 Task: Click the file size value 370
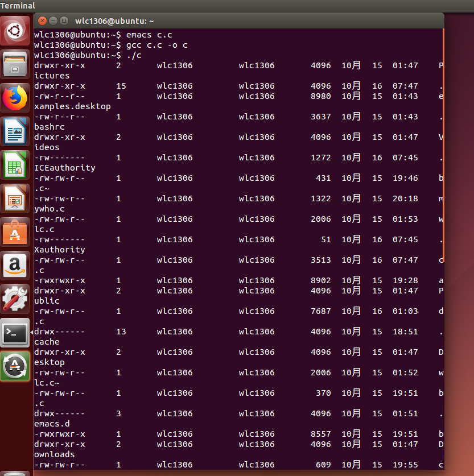click(323, 393)
